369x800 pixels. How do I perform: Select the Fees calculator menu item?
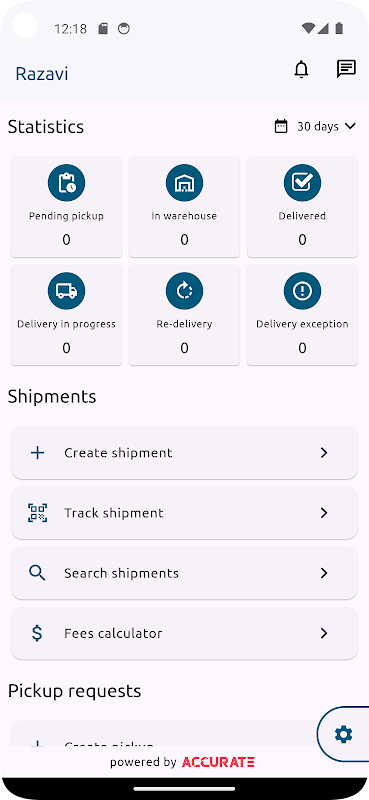[x=184, y=633]
